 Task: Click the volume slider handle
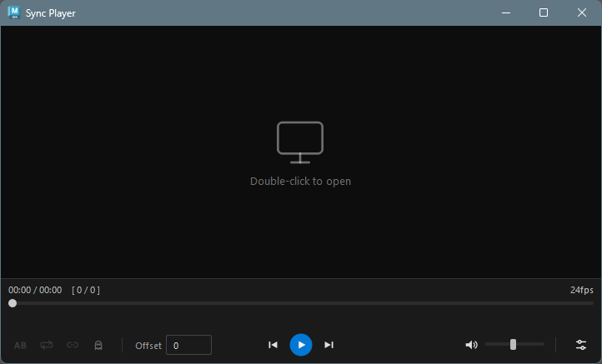[513, 344]
